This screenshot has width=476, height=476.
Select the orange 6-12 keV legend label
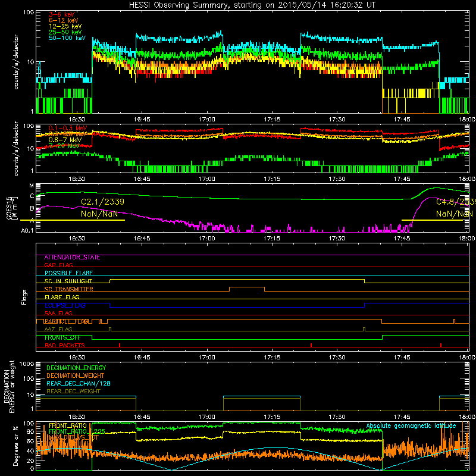(x=64, y=20)
